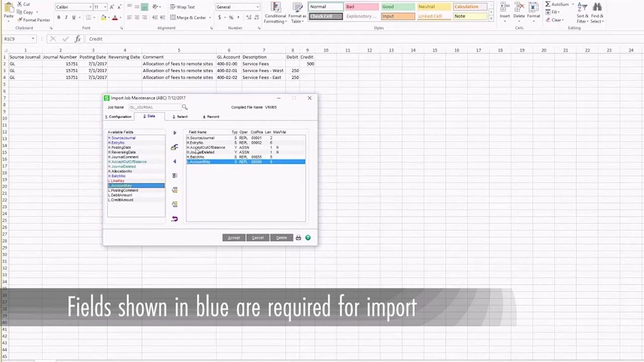Open the Excel Name Box dropdown arrow
Screen dimensions: 644x362
click(x=33, y=39)
